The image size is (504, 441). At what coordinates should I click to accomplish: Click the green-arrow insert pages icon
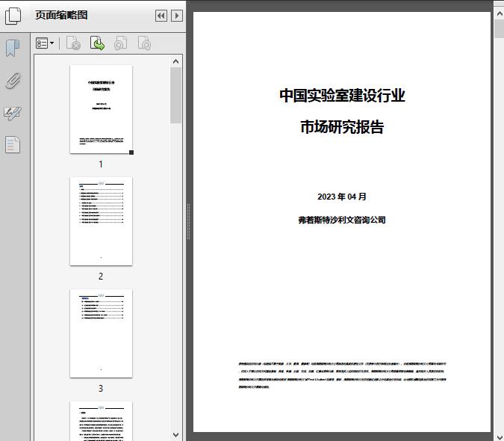tap(97, 43)
